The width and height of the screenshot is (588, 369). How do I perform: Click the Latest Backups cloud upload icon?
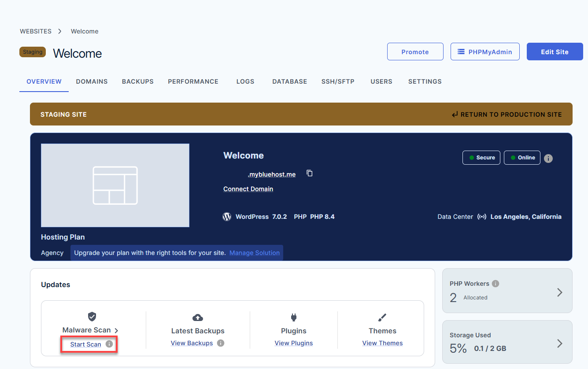198,317
